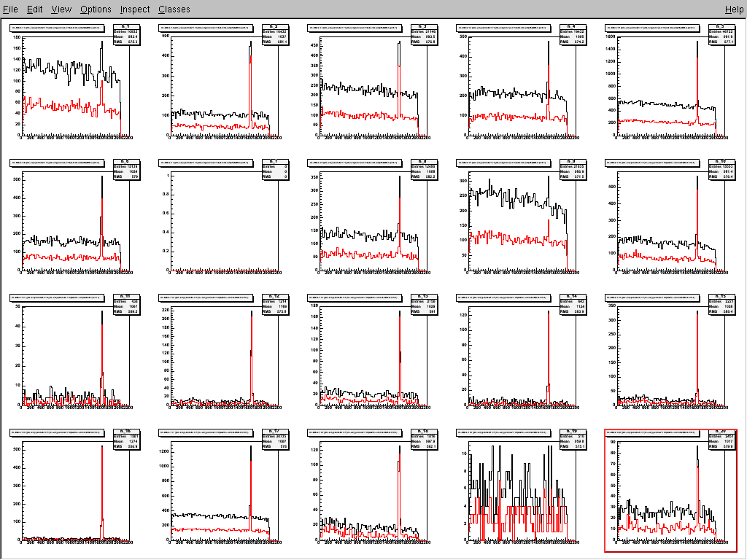Select the h_9 statistics box
Screen dimensions: 747x560
pos(573,169)
